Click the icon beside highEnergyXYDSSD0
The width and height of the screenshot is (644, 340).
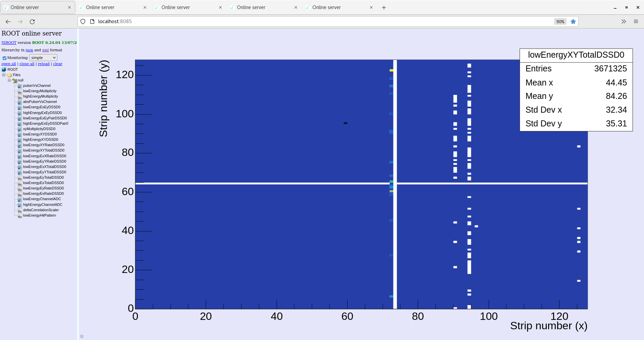point(20,140)
